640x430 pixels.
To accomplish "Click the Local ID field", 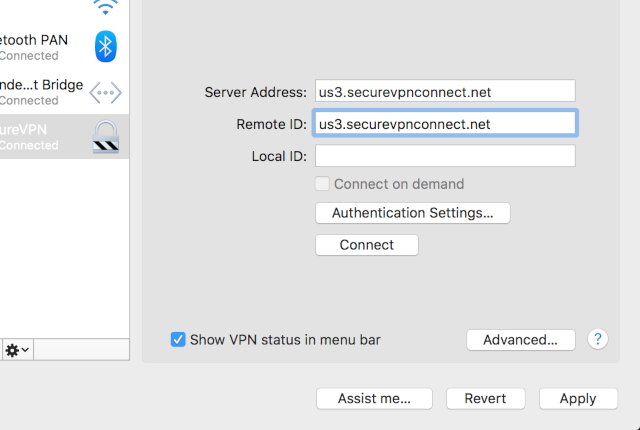I will coord(445,156).
